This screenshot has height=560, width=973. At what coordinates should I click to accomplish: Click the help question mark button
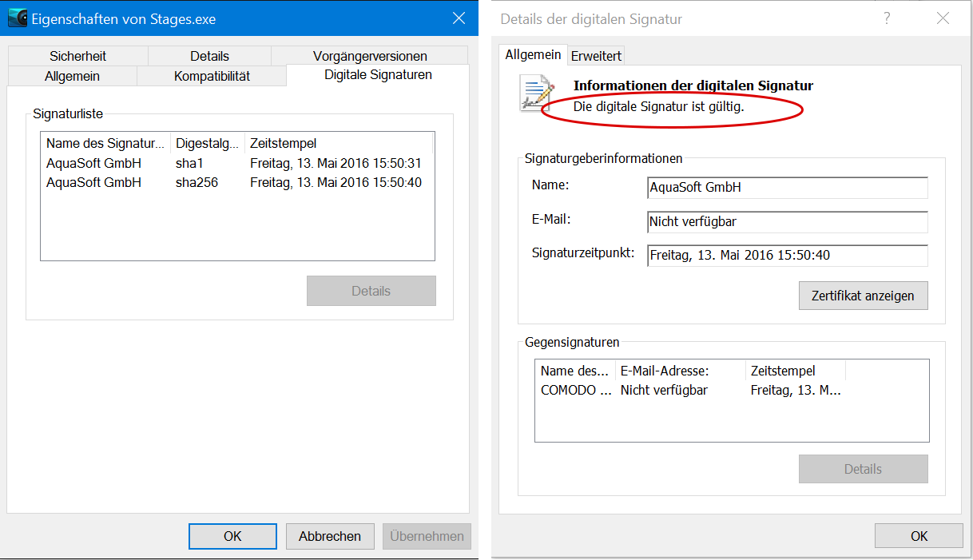tap(887, 18)
